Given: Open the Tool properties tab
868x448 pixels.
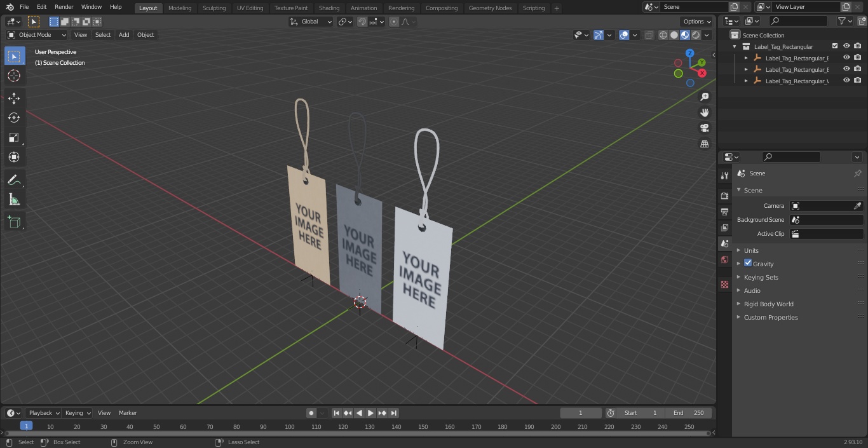Looking at the screenshot, I should (x=724, y=176).
